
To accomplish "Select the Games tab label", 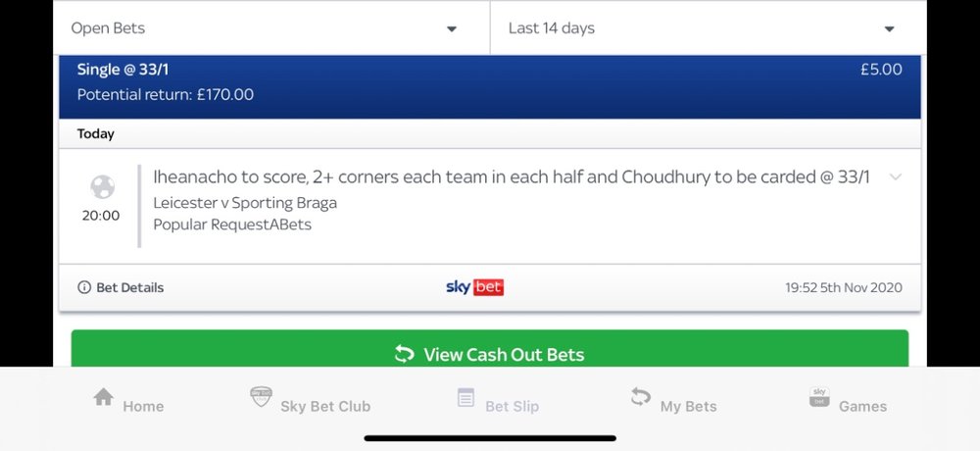I will point(862,406).
